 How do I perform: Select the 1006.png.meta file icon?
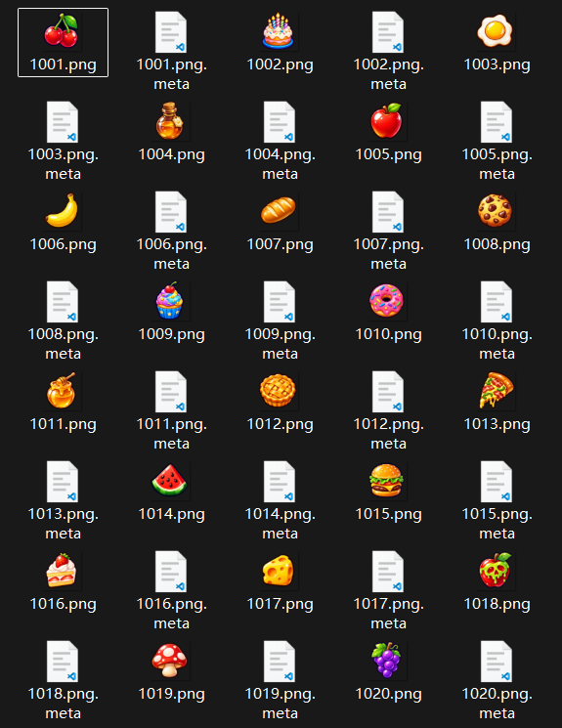[x=170, y=212]
